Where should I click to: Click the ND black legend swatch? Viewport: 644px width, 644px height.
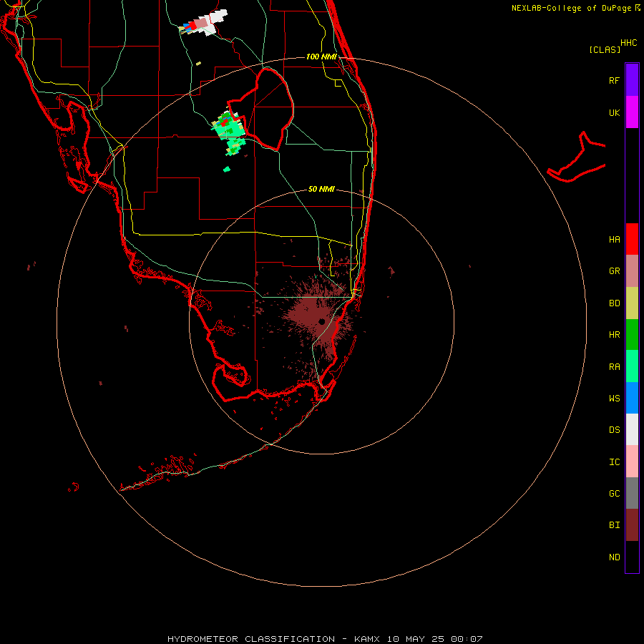[x=632, y=557]
